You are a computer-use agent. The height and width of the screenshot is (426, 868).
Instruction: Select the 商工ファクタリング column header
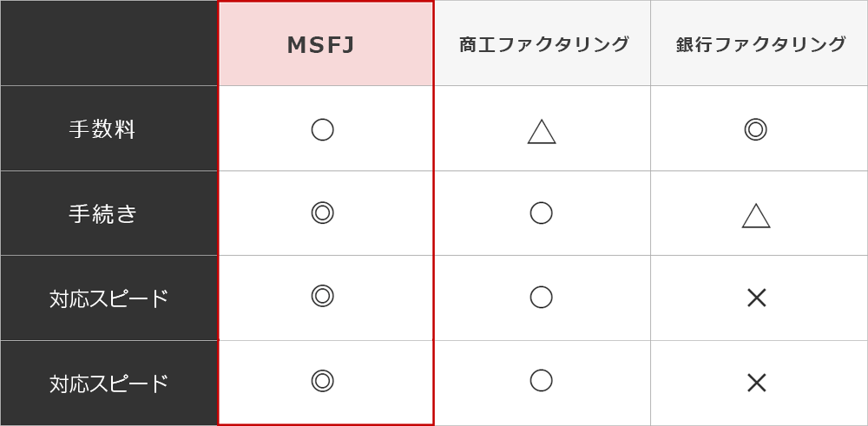pos(543,44)
